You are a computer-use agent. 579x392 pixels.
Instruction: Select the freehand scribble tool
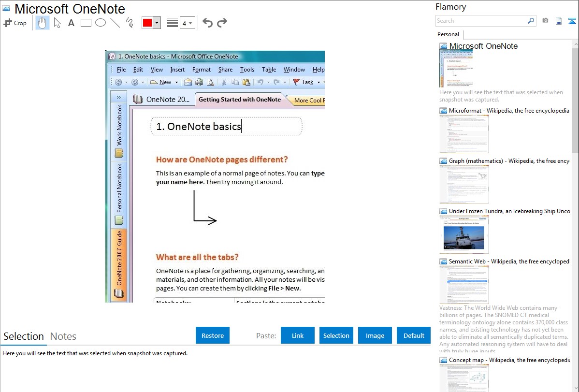(130, 23)
